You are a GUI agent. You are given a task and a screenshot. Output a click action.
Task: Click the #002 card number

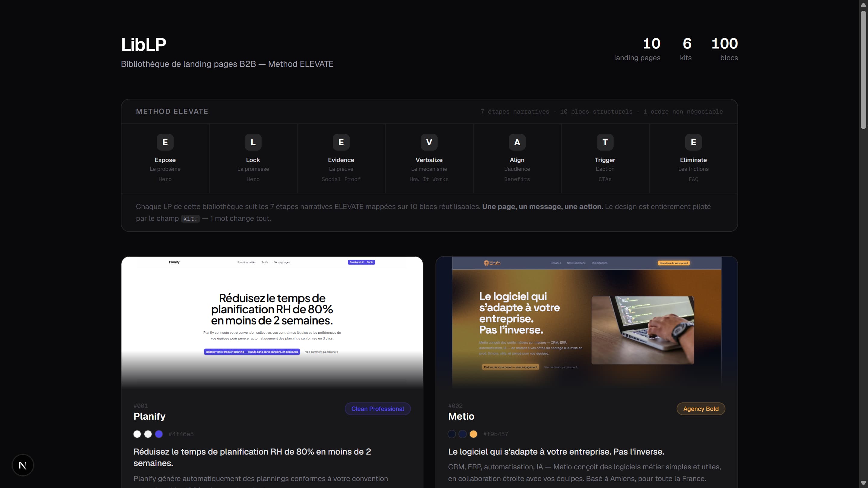click(x=455, y=406)
